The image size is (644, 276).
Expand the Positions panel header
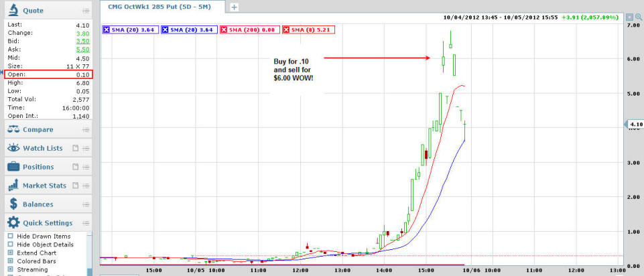48,167
